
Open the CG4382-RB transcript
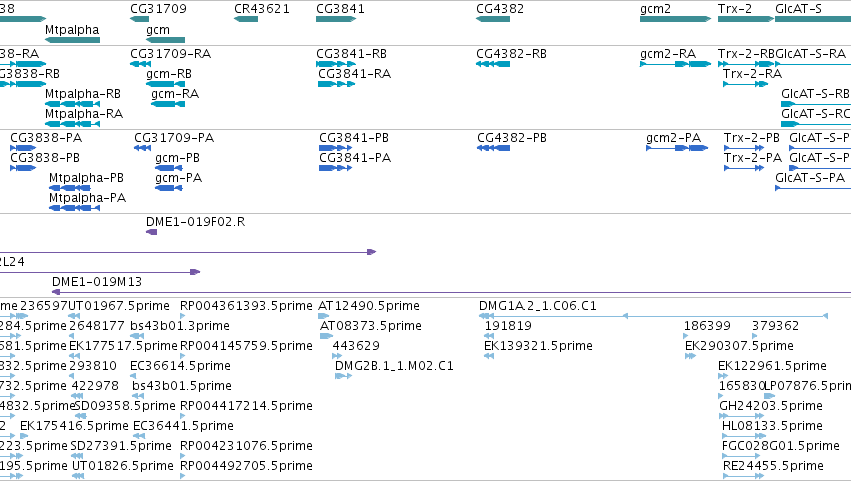493,64
